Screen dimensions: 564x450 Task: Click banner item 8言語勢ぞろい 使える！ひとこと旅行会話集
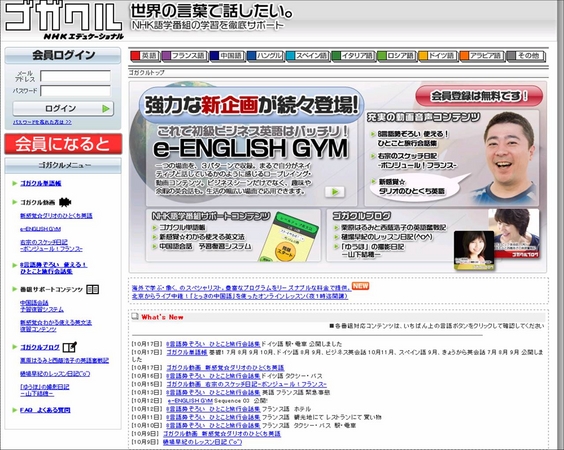pyautogui.click(x=413, y=138)
